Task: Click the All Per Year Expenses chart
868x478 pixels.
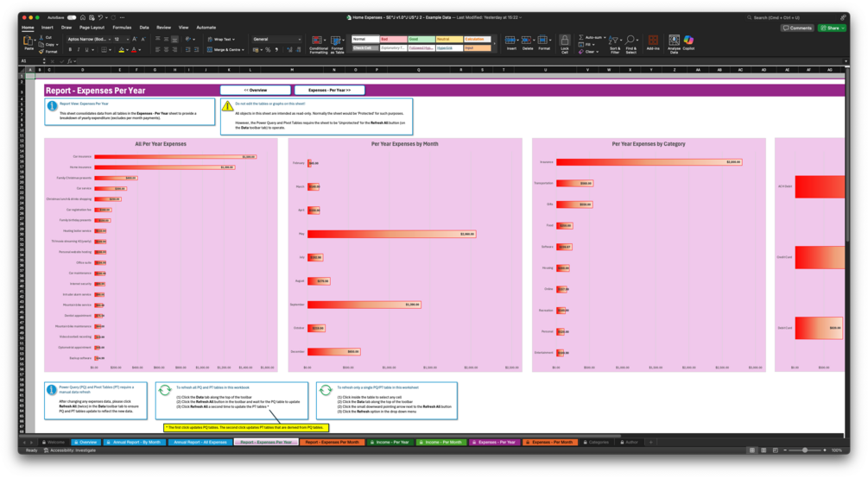Action: click(x=161, y=255)
